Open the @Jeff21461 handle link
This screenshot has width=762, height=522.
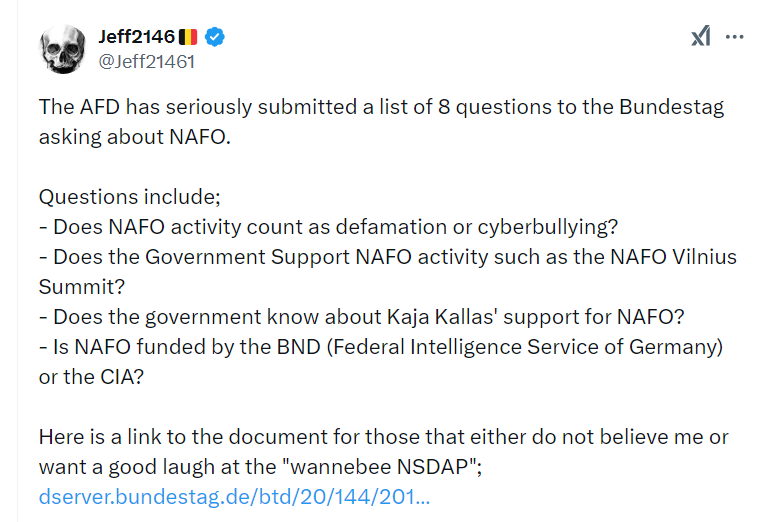point(146,62)
